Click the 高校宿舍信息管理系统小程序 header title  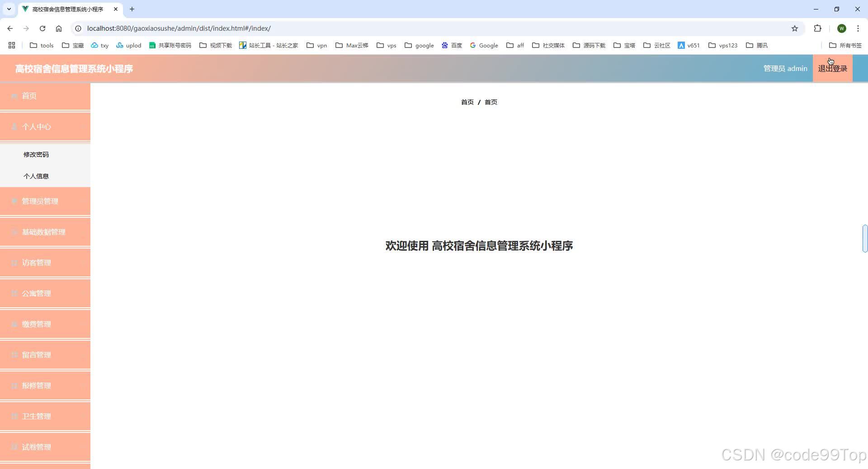coord(74,69)
